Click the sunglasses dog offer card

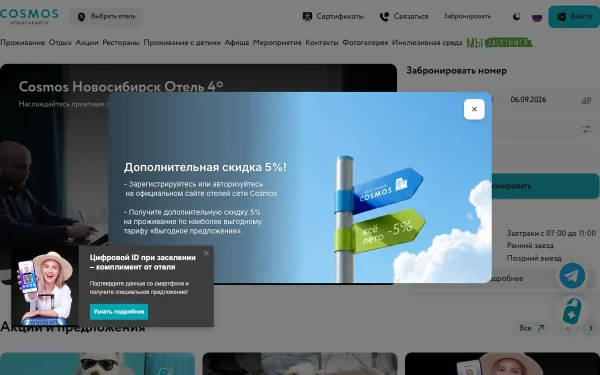pos(98,364)
